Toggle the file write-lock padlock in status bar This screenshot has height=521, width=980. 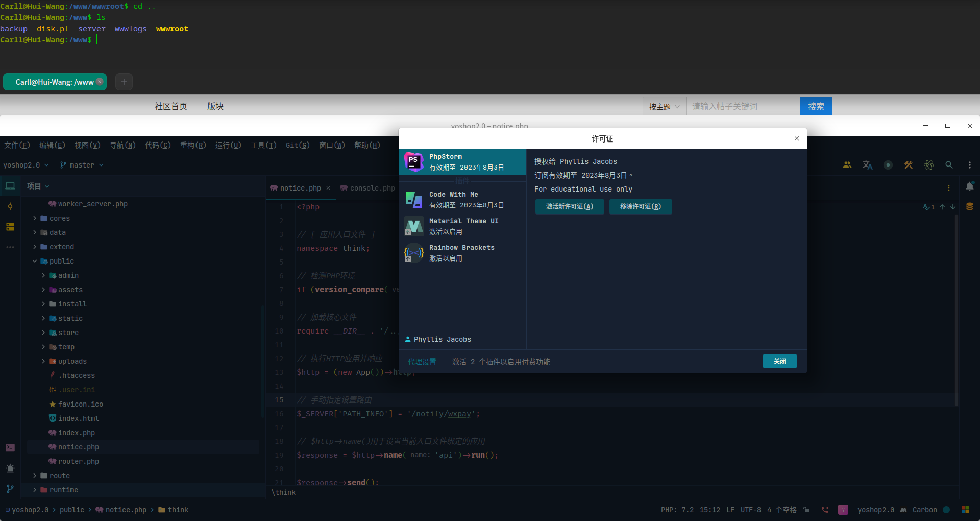point(806,509)
